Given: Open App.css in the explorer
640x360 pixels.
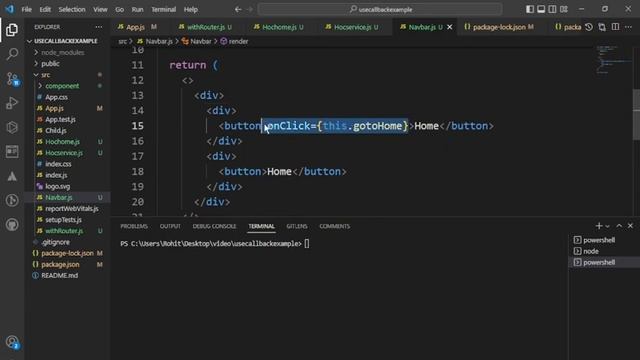Looking at the screenshot, I should 56,97.
